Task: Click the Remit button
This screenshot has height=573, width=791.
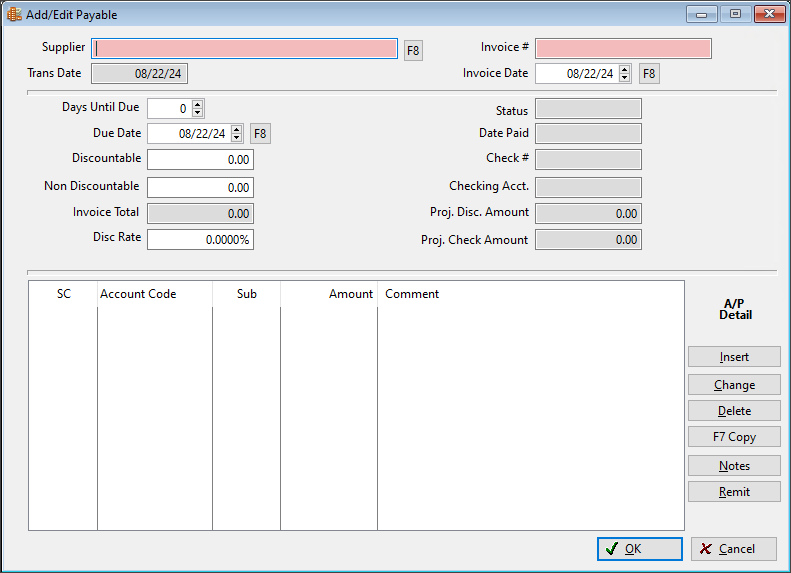Action: 734,492
